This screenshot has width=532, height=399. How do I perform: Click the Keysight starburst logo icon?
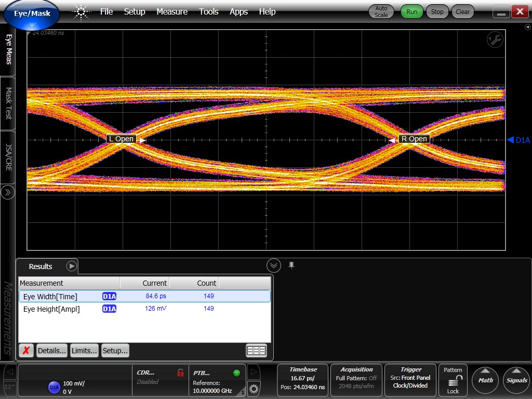pyautogui.click(x=81, y=12)
